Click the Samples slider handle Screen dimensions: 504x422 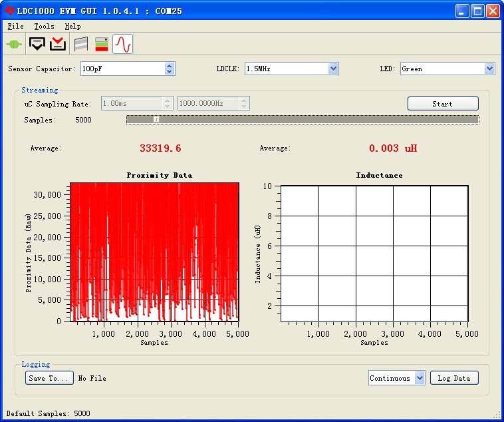156,120
